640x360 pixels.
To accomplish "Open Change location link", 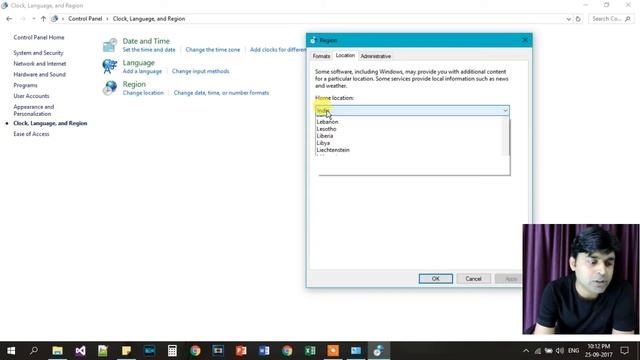I will click(x=143, y=93).
